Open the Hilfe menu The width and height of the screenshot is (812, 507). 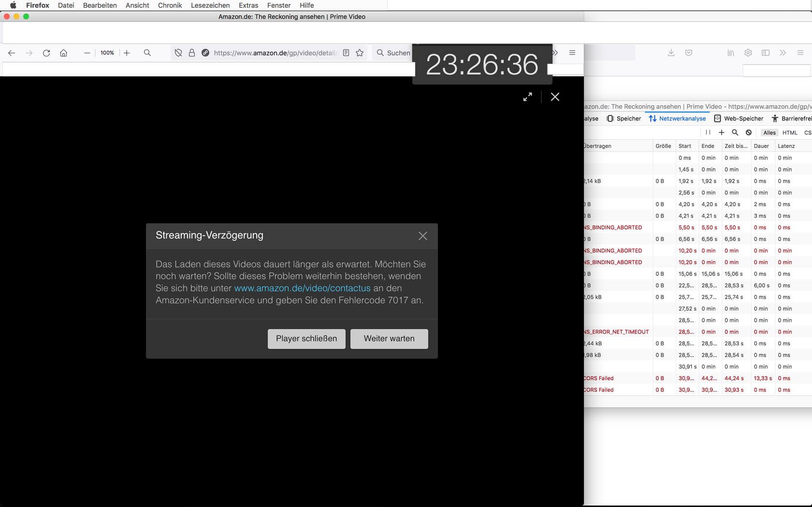coord(306,5)
